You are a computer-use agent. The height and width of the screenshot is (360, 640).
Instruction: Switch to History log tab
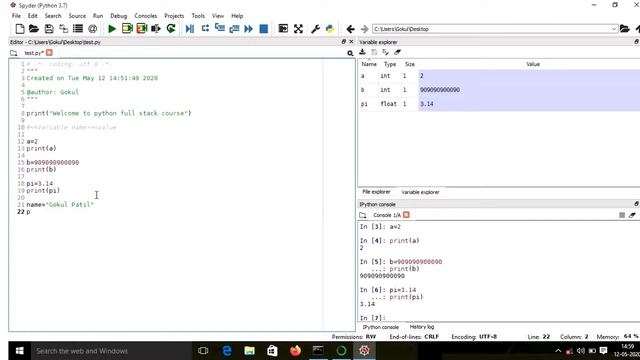click(422, 327)
